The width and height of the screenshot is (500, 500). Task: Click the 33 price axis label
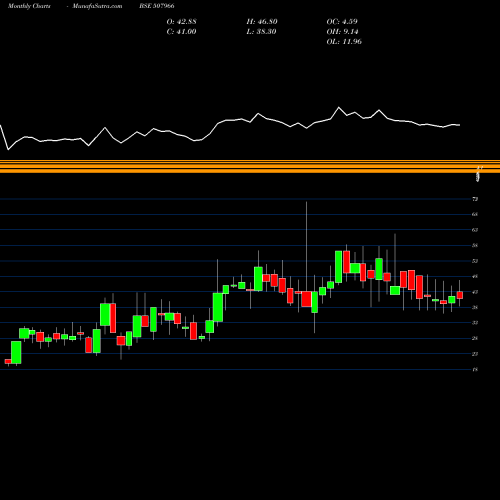pos(475,323)
